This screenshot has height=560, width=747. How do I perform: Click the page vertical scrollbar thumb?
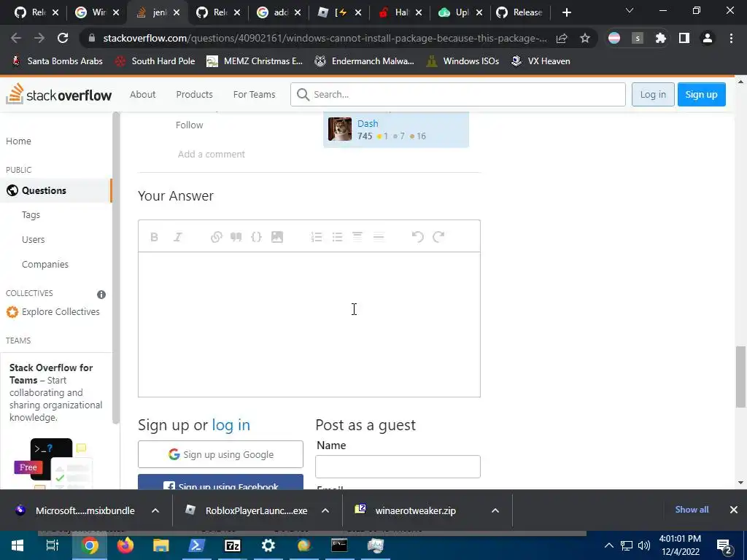[740, 377]
